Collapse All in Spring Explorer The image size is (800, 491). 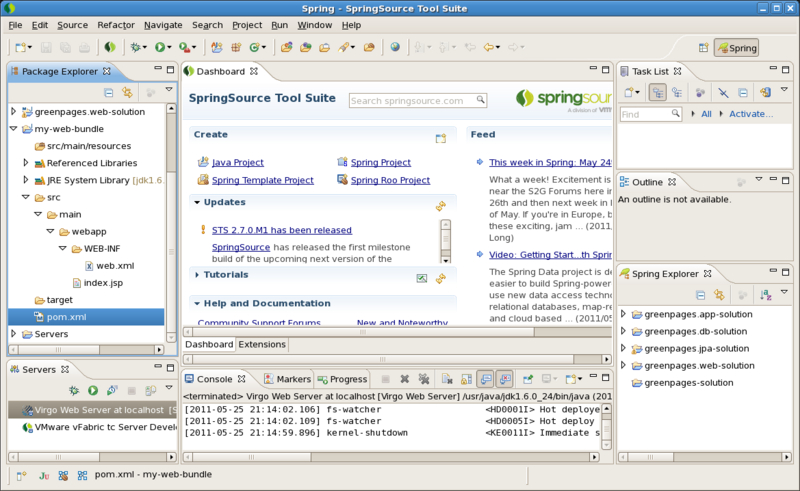tap(701, 295)
